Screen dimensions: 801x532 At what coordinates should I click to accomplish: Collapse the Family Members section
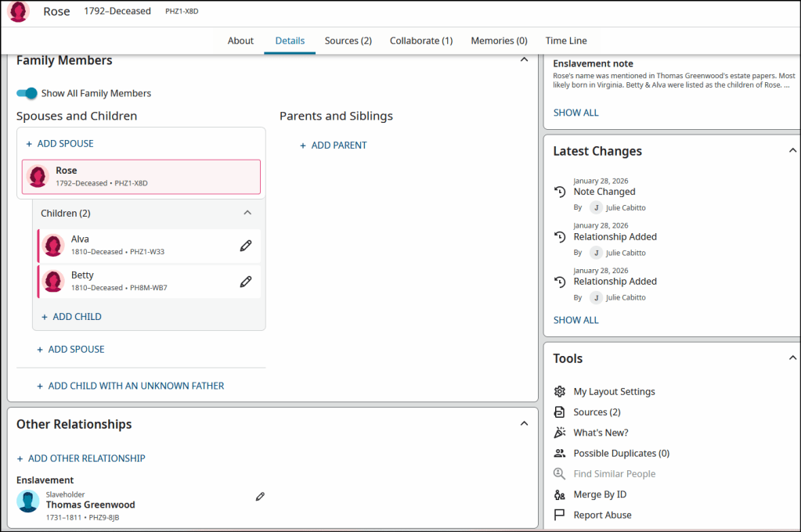(x=524, y=60)
